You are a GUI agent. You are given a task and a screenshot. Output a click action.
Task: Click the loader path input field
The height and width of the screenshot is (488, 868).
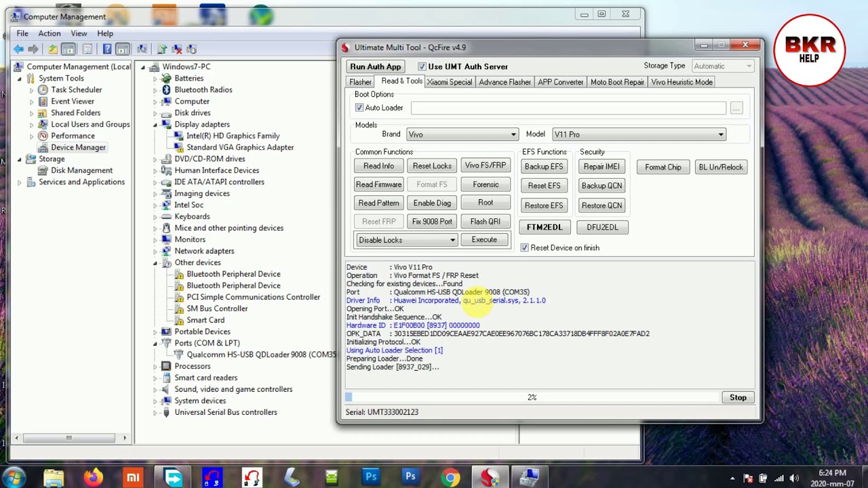click(568, 108)
